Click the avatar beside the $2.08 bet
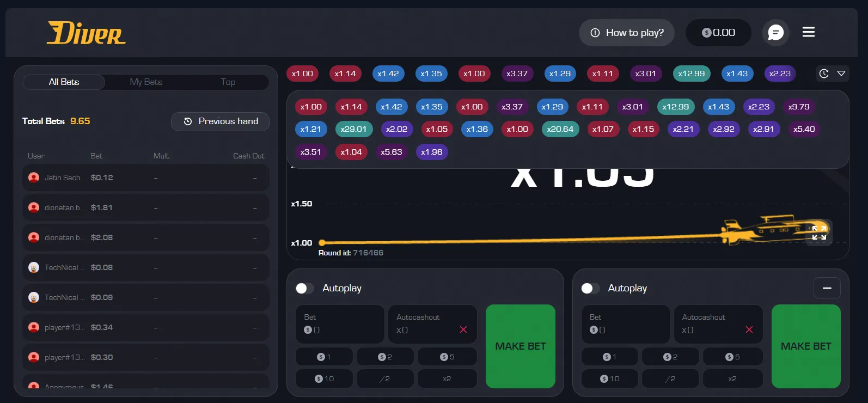Screen dimensions: 868x403 pyautogui.click(x=34, y=237)
